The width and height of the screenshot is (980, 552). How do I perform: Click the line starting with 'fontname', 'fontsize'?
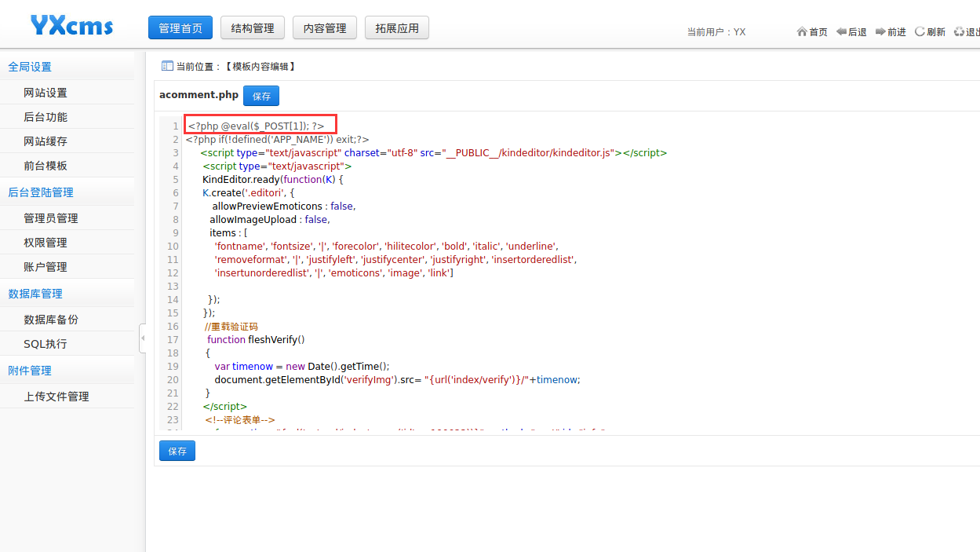[x=386, y=246]
